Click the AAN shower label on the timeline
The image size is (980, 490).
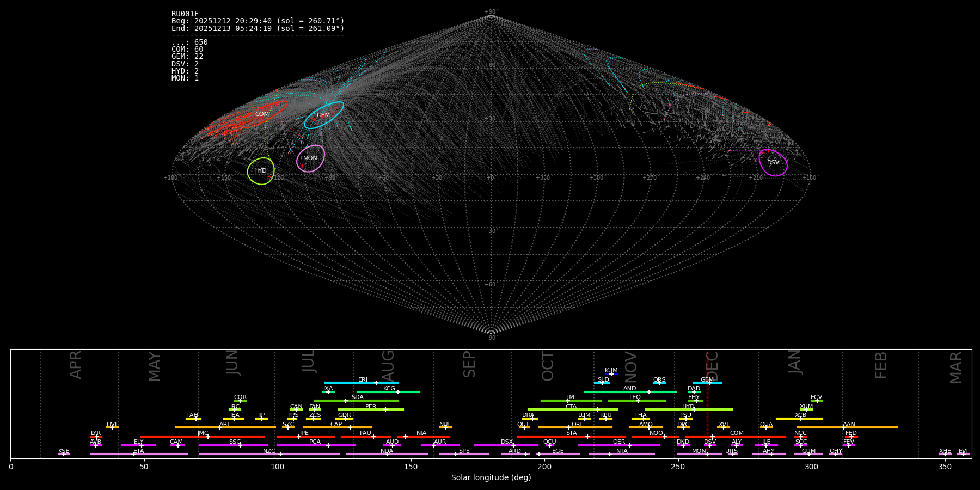tap(849, 425)
